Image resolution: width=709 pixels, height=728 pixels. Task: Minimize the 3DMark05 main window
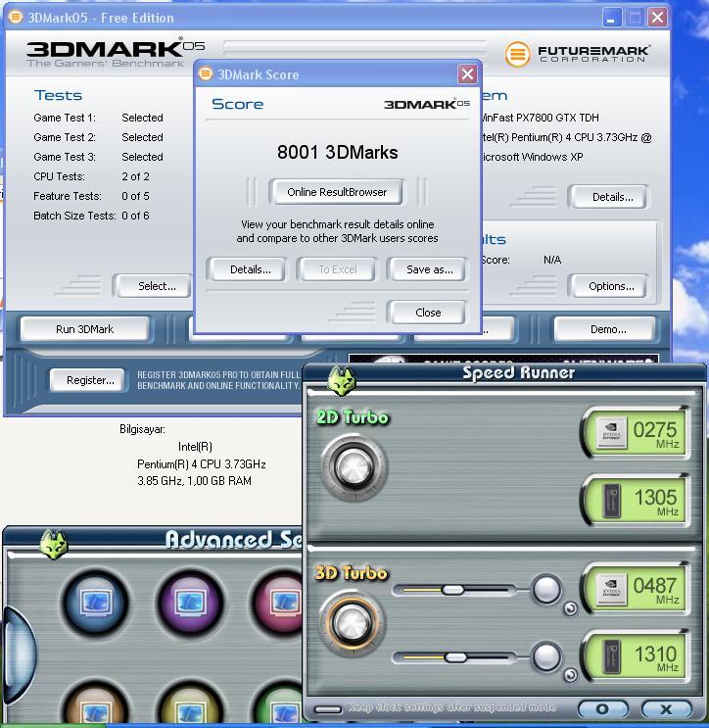pos(611,18)
